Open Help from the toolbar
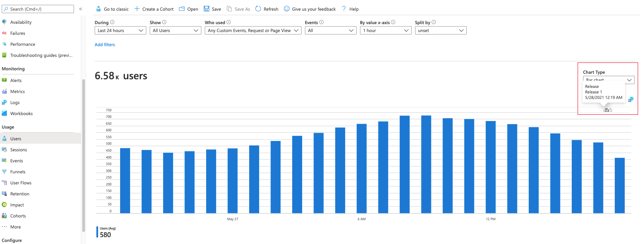Image resolution: width=644 pixels, height=244 pixels. (350, 9)
